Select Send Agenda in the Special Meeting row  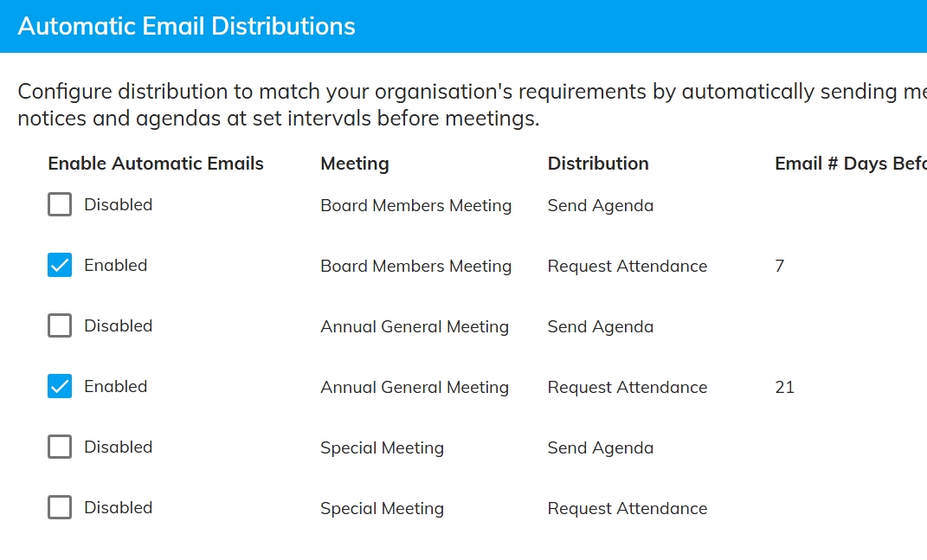[x=601, y=447]
